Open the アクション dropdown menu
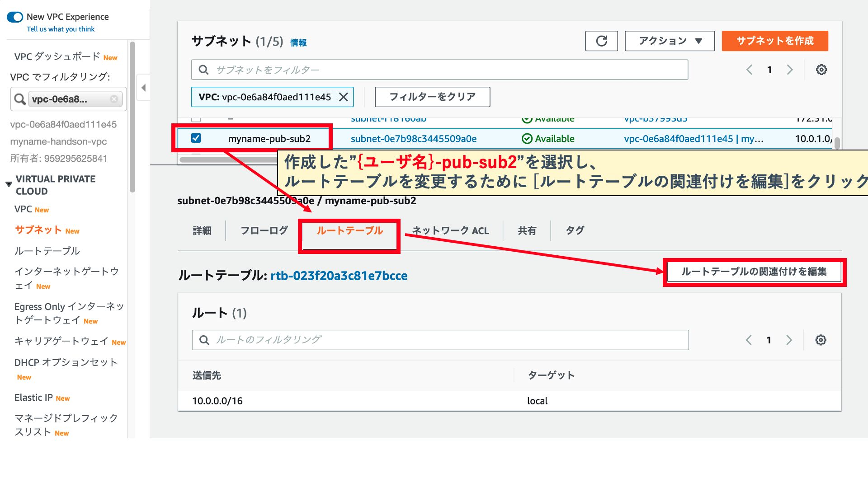The height and width of the screenshot is (488, 868). point(670,41)
